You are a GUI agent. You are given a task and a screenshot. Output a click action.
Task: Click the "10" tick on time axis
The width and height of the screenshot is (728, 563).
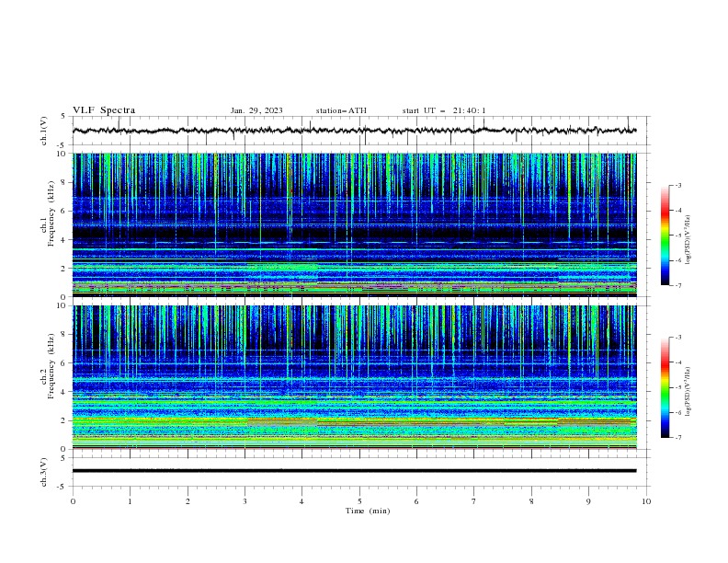tap(646, 501)
